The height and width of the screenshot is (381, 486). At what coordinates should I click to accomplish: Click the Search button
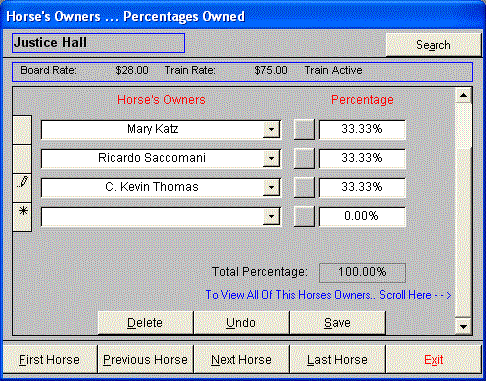click(433, 45)
